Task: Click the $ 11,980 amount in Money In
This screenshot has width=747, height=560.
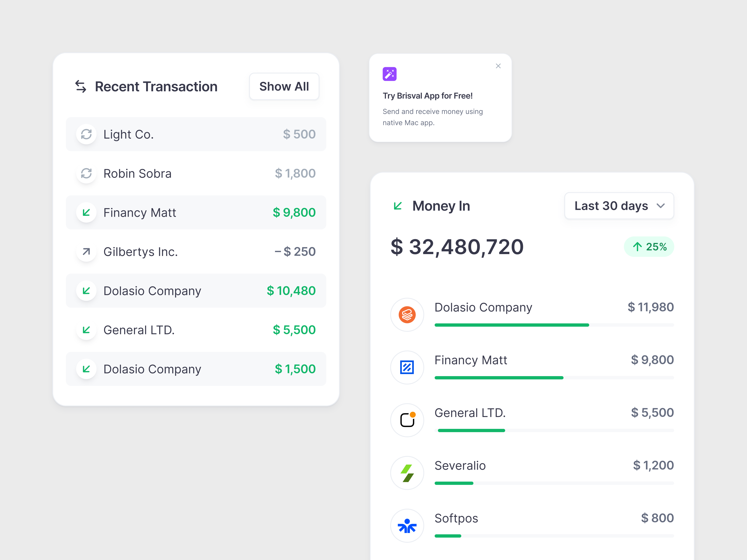Action: tap(650, 307)
